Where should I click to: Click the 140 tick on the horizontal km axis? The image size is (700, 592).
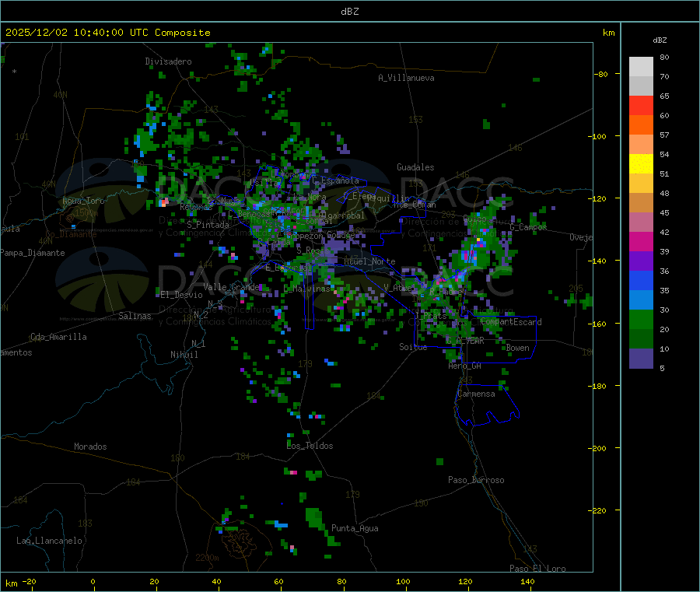(527, 581)
